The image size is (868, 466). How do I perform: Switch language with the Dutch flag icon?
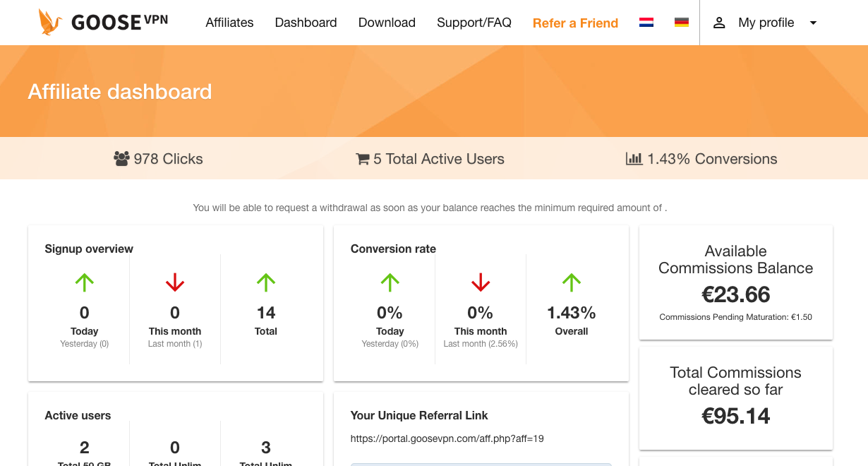[x=646, y=23]
